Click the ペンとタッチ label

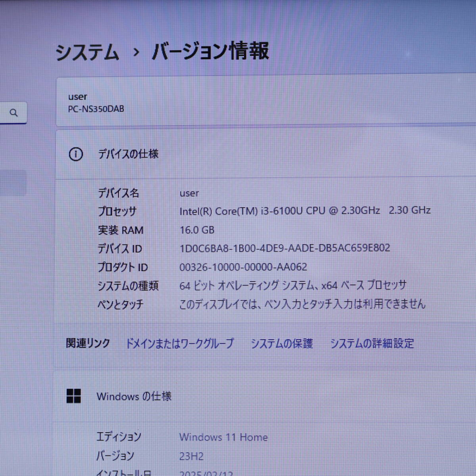tap(121, 305)
